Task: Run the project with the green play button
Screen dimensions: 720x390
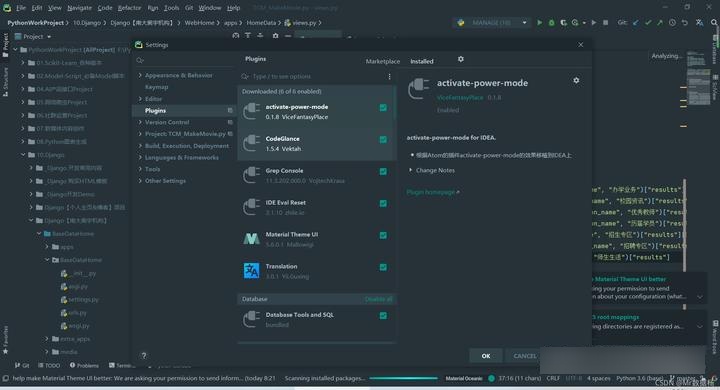Action: pos(540,23)
